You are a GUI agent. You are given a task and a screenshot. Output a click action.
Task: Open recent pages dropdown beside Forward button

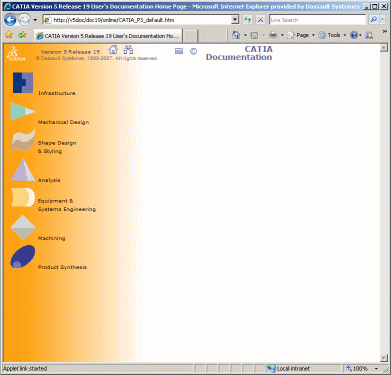35,20
